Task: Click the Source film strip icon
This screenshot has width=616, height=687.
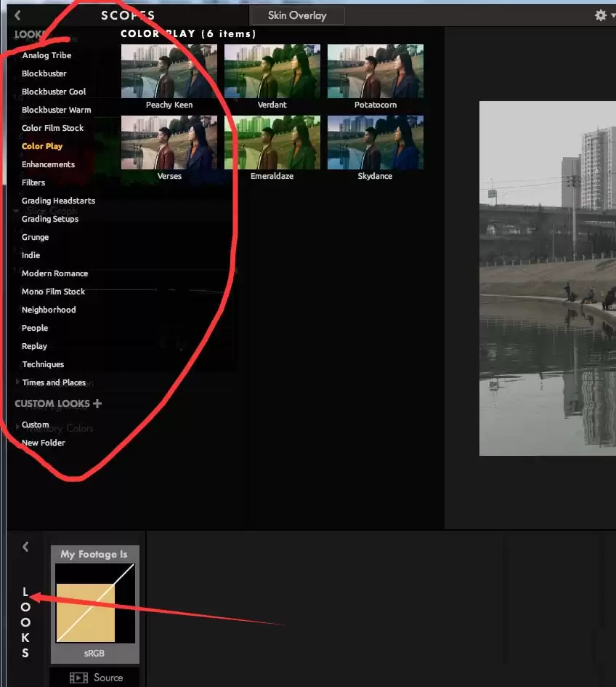Action: coord(78,678)
